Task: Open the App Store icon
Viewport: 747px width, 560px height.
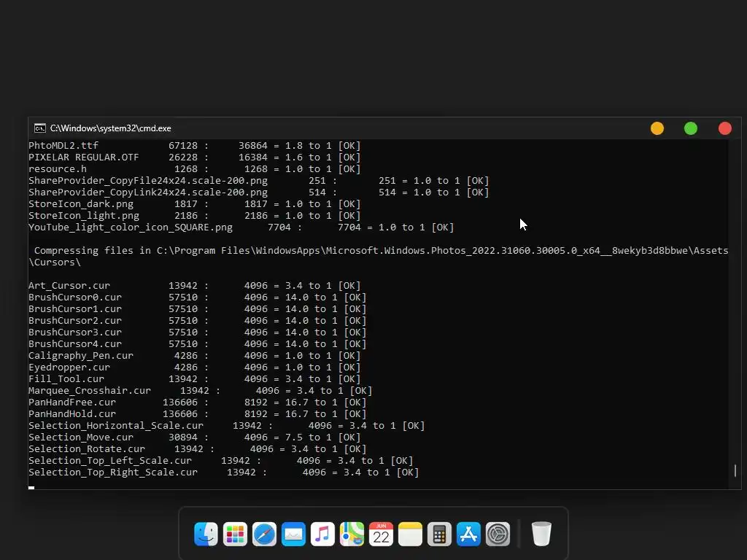Action: pos(468,534)
